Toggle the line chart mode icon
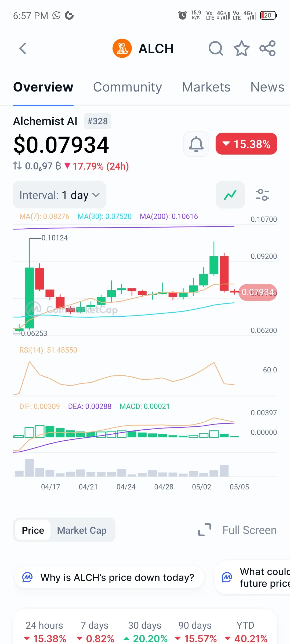The width and height of the screenshot is (290, 644). point(230,195)
